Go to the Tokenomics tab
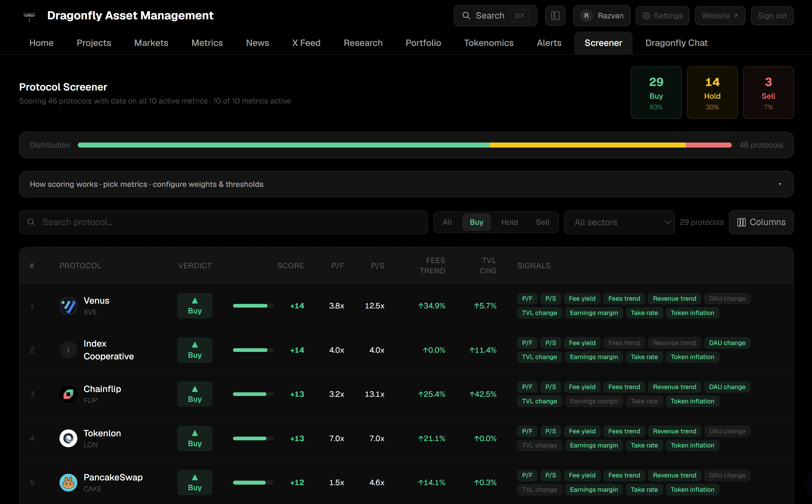812x504 pixels. click(489, 43)
